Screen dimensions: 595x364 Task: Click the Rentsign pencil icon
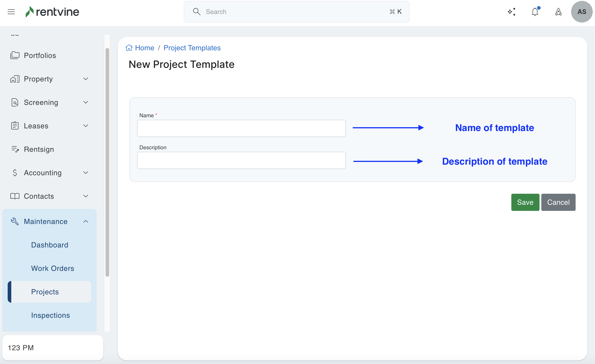pos(15,149)
